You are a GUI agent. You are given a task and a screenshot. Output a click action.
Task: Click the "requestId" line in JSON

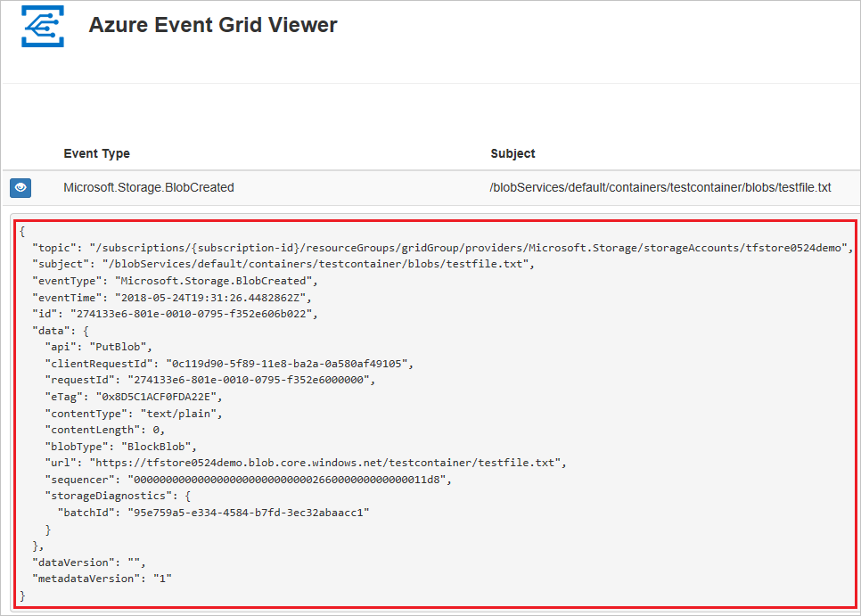(210, 380)
